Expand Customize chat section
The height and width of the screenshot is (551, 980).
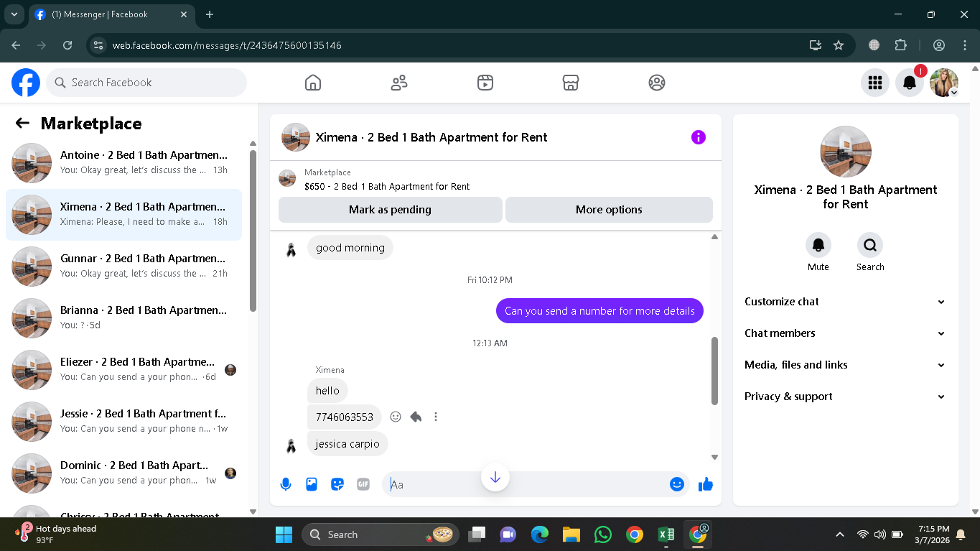point(845,302)
